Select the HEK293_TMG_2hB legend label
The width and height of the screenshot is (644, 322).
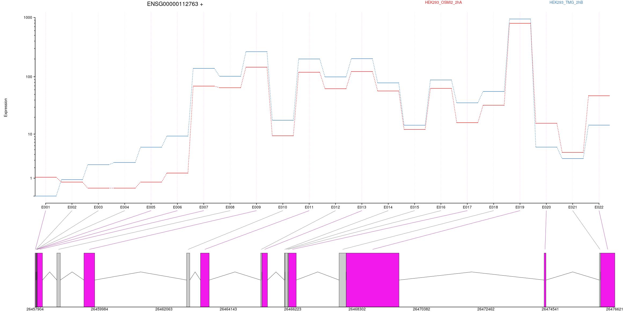point(566,2)
